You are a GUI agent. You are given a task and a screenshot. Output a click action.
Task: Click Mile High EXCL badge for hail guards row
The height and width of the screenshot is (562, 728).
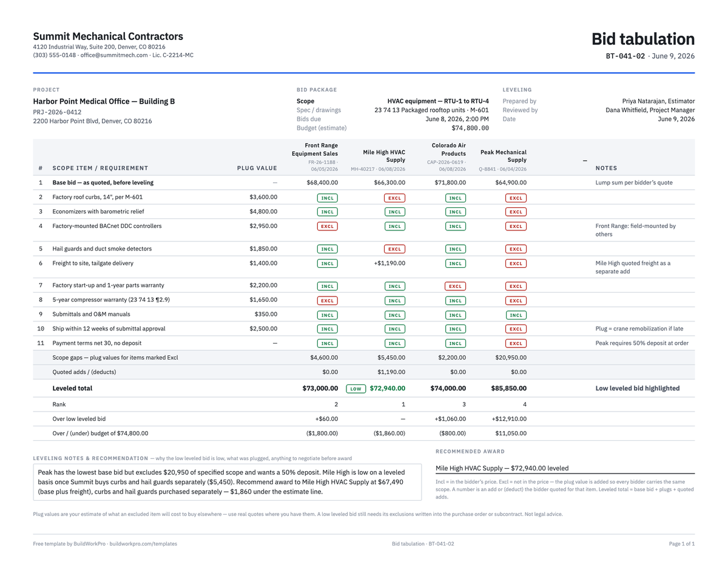(395, 249)
